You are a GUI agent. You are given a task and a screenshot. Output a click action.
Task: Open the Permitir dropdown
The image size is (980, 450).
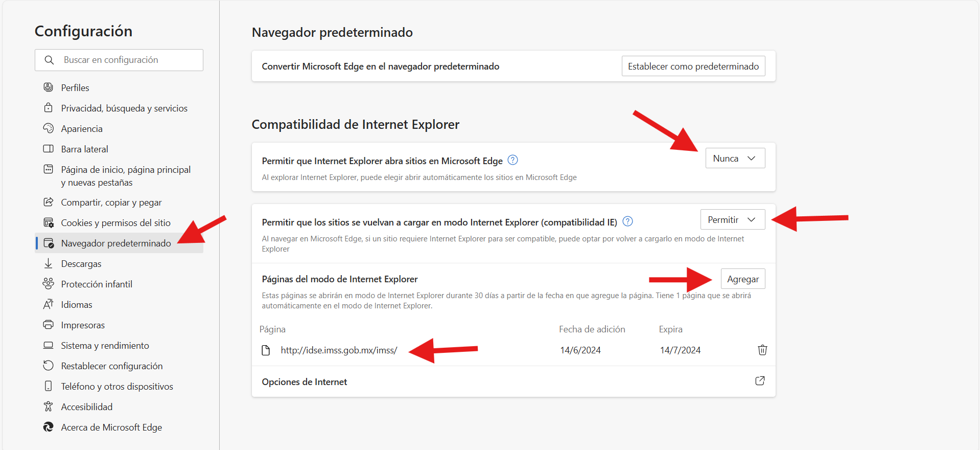[733, 219]
